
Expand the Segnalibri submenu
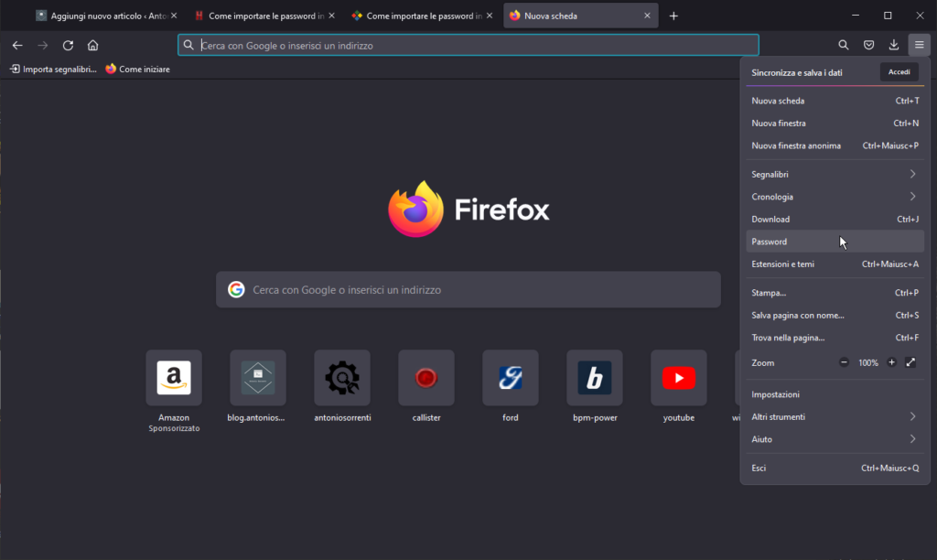(835, 174)
